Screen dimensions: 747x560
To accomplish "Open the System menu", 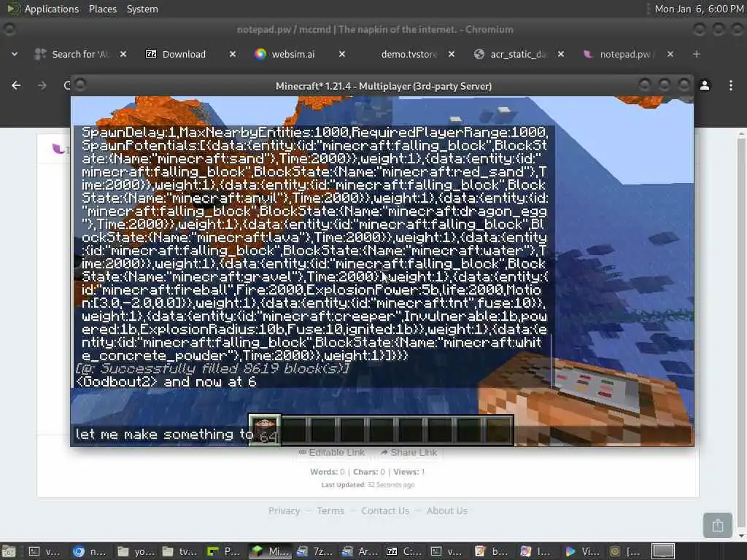I will click(142, 9).
